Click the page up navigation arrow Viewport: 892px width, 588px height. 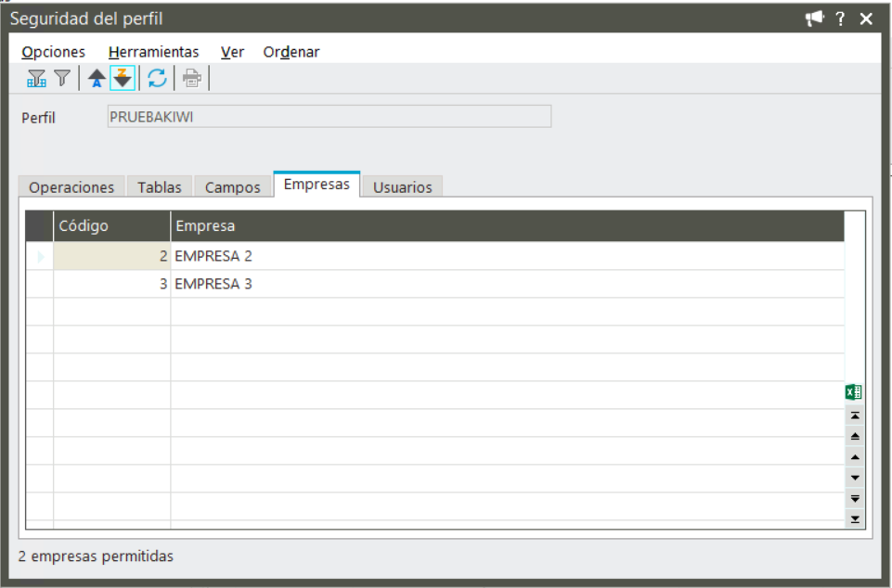coord(855,436)
